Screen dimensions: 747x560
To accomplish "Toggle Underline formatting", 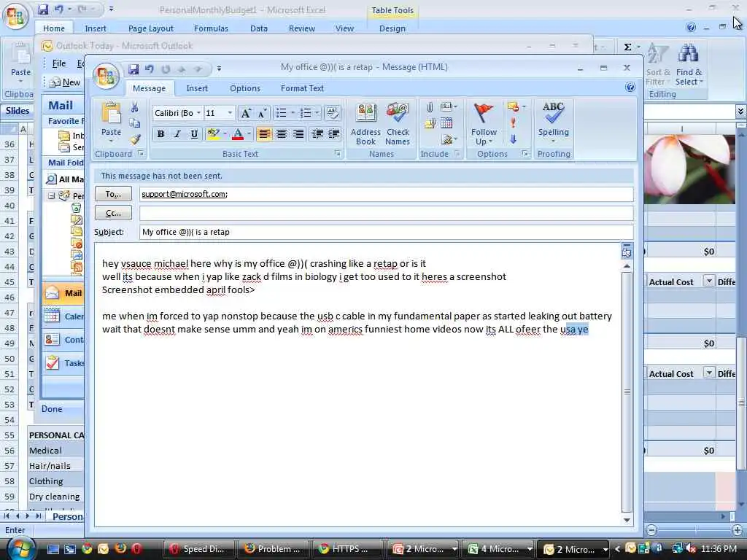I will point(194,134).
